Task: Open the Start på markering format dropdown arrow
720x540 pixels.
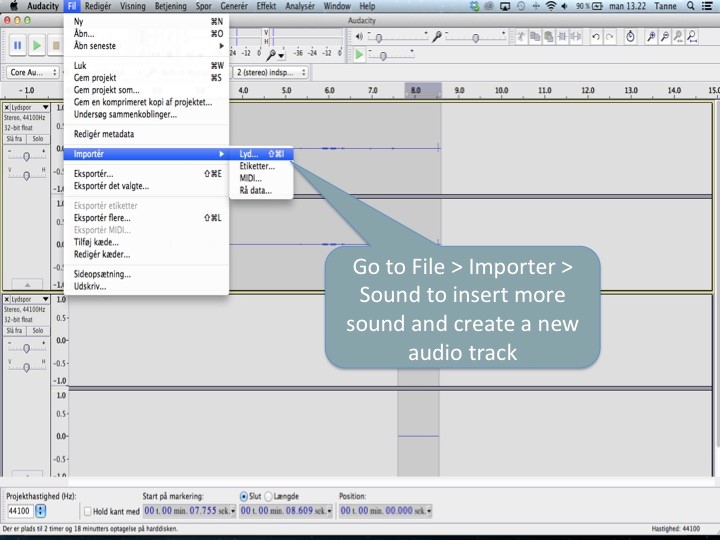Action: pos(233,511)
